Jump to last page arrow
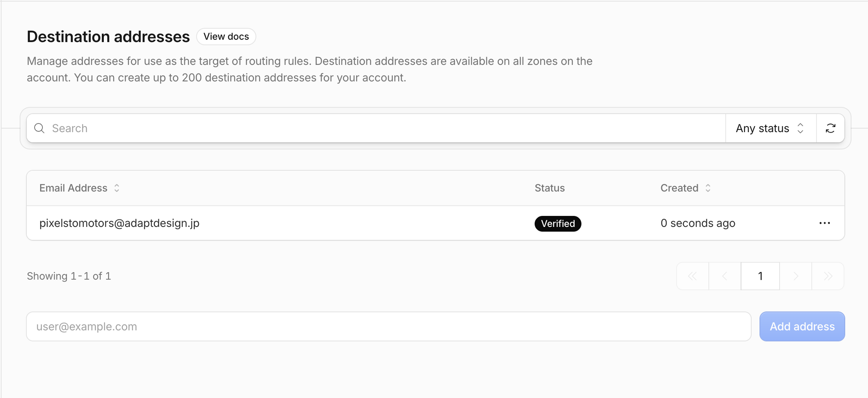 [828, 276]
